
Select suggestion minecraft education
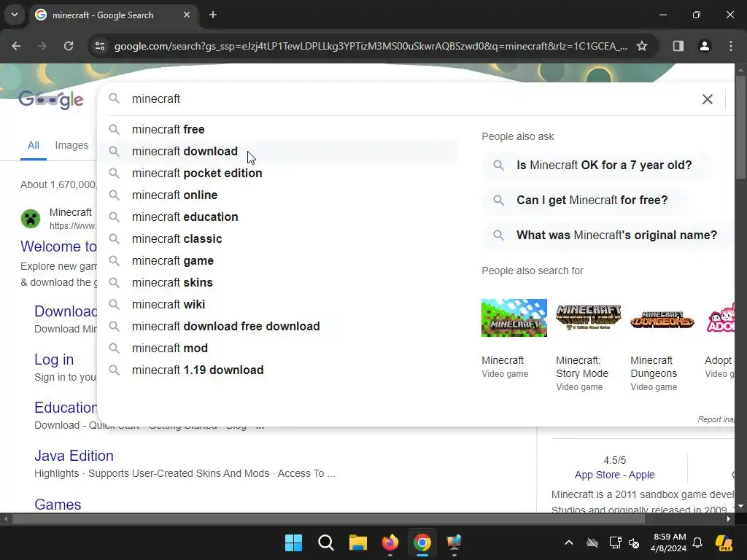coord(277,217)
